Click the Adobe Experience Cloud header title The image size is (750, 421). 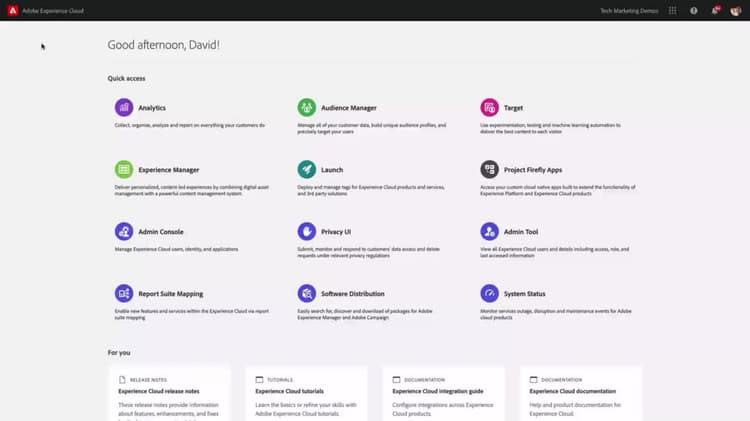click(53, 11)
